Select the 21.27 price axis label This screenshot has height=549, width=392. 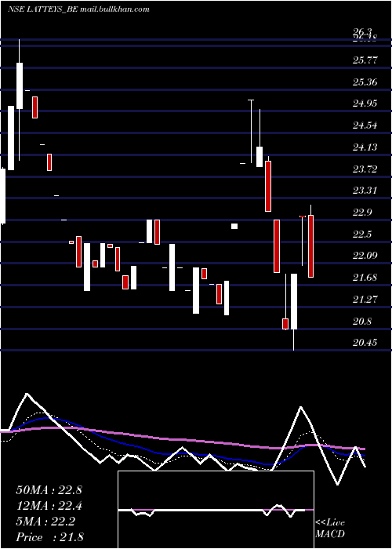tap(365, 300)
